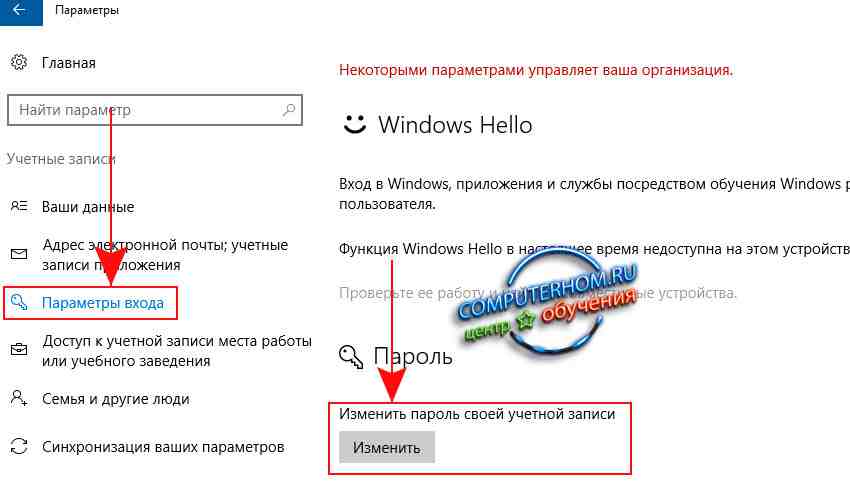Open Семья и другие люди

(115, 399)
